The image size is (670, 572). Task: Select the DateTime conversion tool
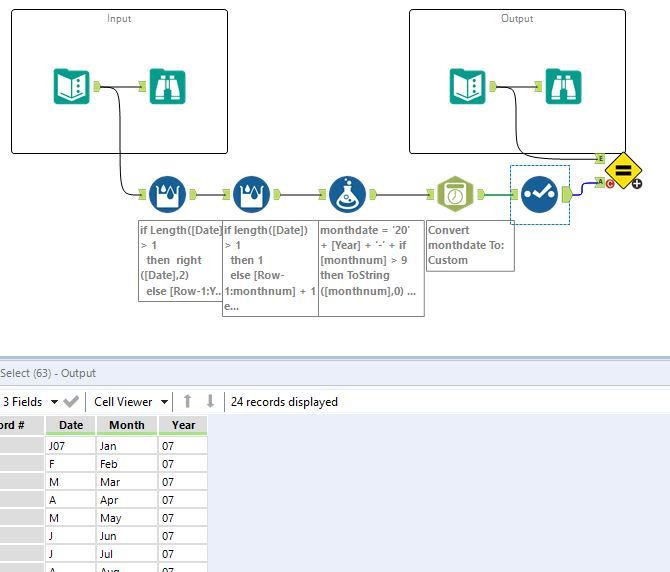coord(455,194)
